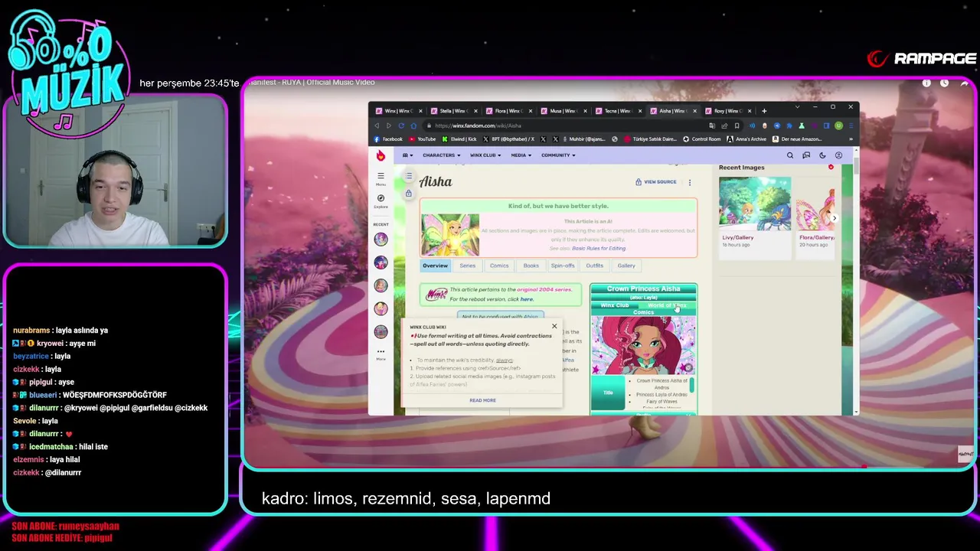Click the wiki search magnifier icon
This screenshot has width=980, height=551.
tap(790, 155)
